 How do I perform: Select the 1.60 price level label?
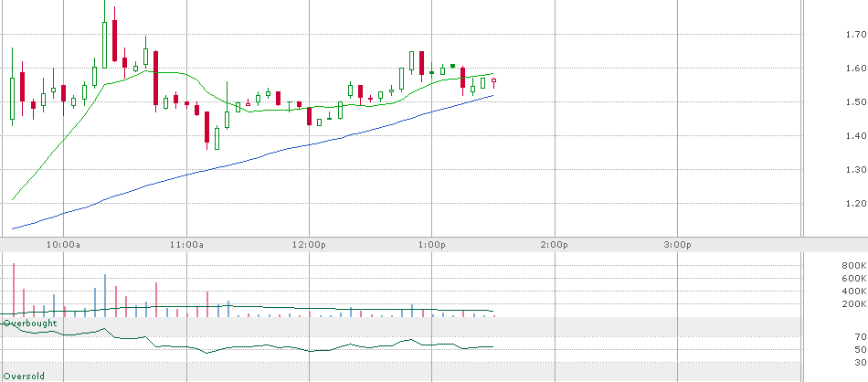pos(856,69)
